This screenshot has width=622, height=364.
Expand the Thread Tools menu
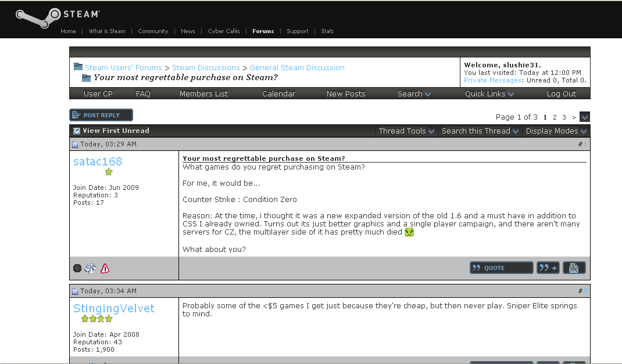406,131
